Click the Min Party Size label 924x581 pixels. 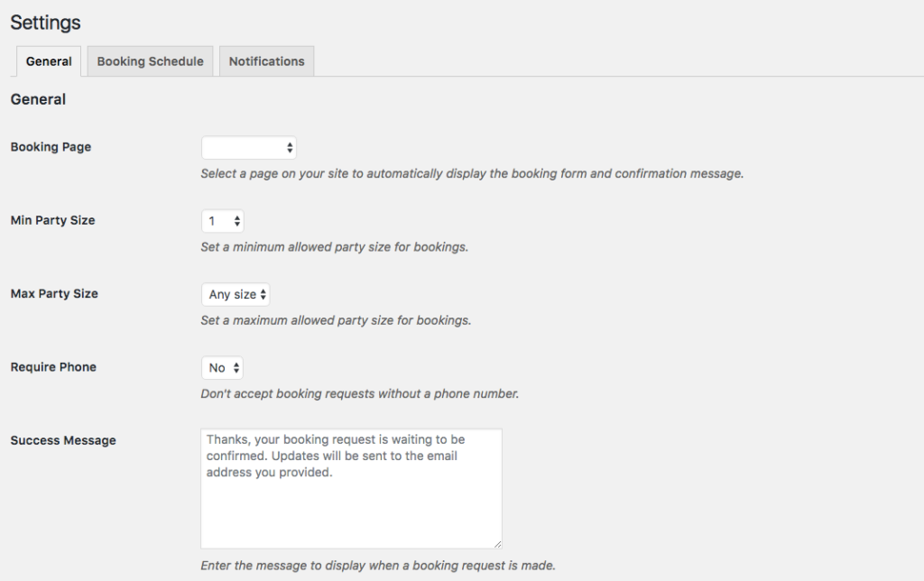click(x=52, y=220)
